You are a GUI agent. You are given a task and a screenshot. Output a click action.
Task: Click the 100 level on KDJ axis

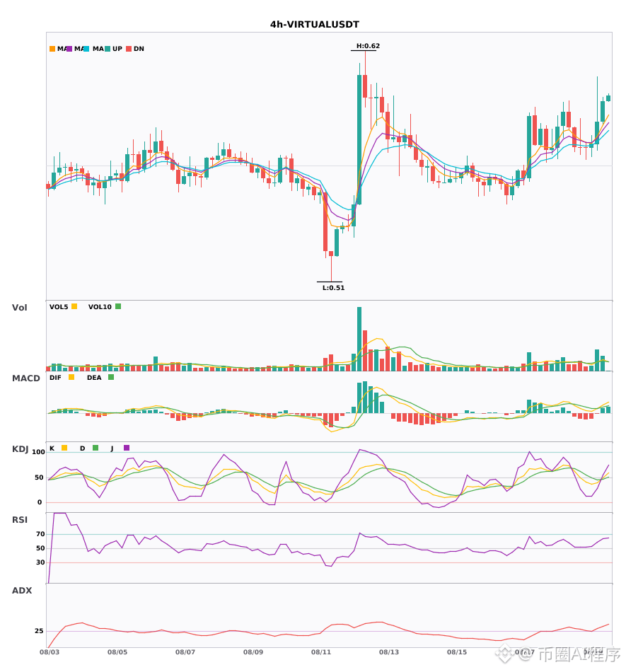(x=38, y=452)
